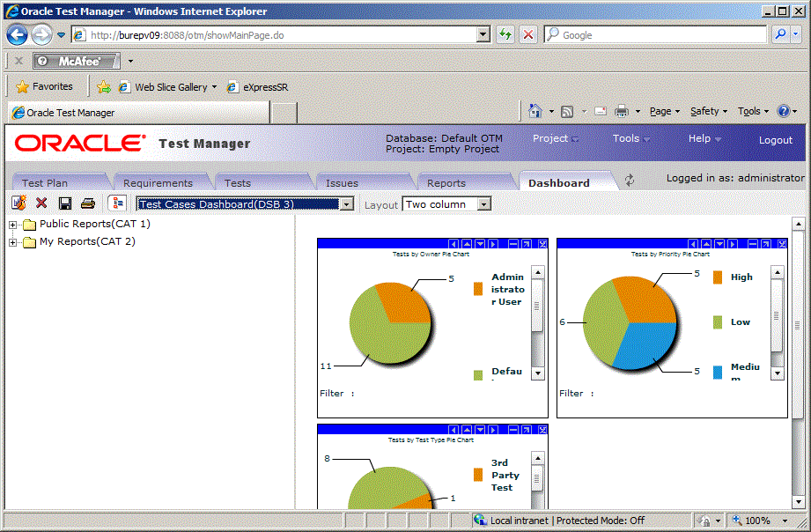
Task: Open the Web Slice Gallery dropdown
Action: [x=214, y=87]
